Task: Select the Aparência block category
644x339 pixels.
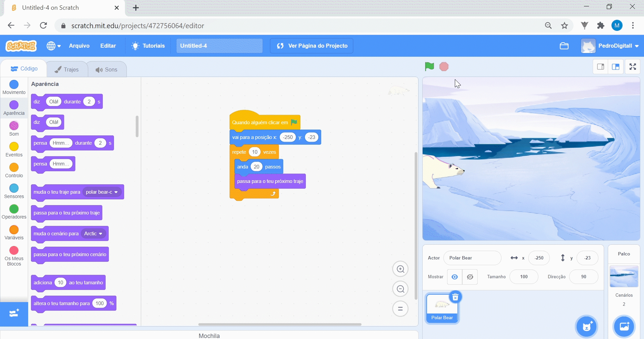Action: (x=14, y=108)
